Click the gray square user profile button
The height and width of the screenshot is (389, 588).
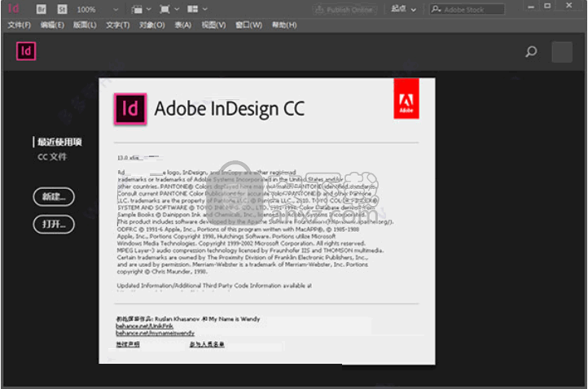(562, 52)
